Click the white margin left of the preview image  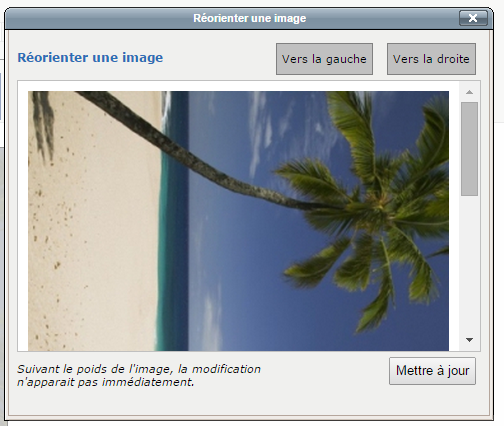pyautogui.click(x=23, y=217)
